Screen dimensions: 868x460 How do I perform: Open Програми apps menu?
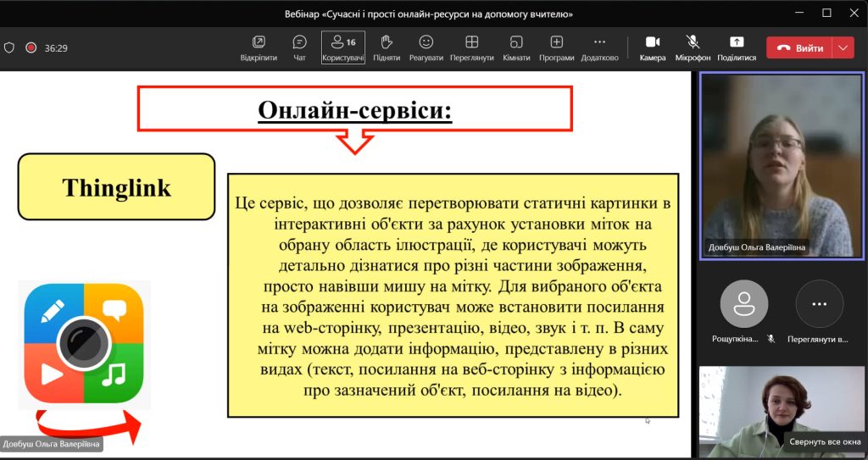pos(556,48)
